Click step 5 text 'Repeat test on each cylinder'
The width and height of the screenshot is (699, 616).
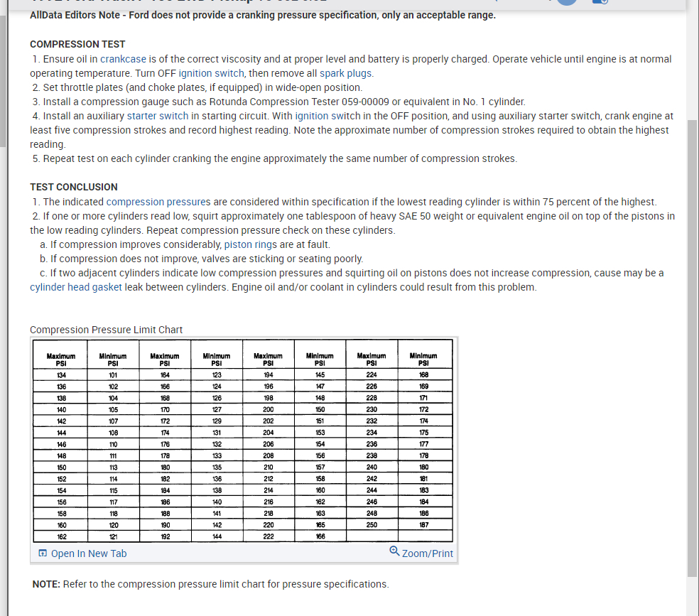[275, 159]
